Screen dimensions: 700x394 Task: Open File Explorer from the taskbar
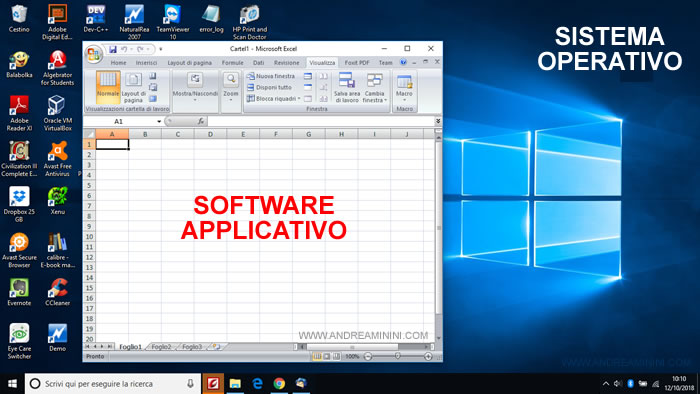pyautogui.click(x=235, y=383)
